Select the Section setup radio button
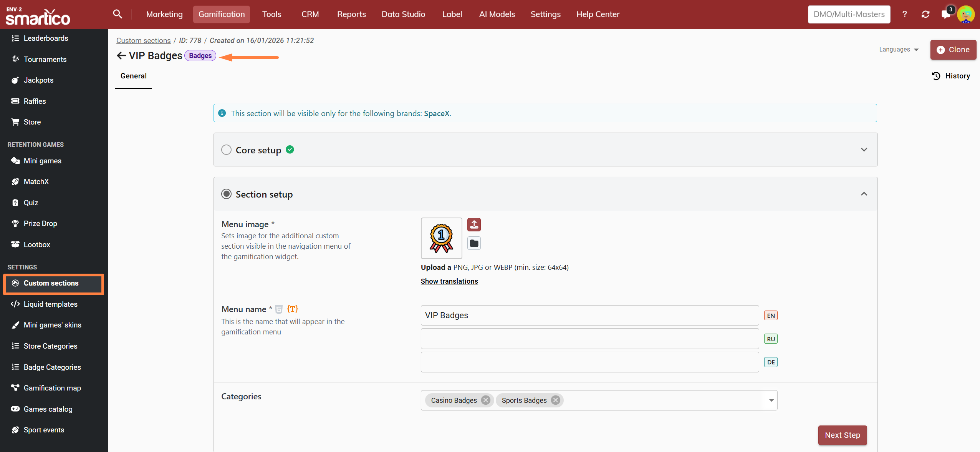Viewport: 980px width, 452px height. click(227, 194)
